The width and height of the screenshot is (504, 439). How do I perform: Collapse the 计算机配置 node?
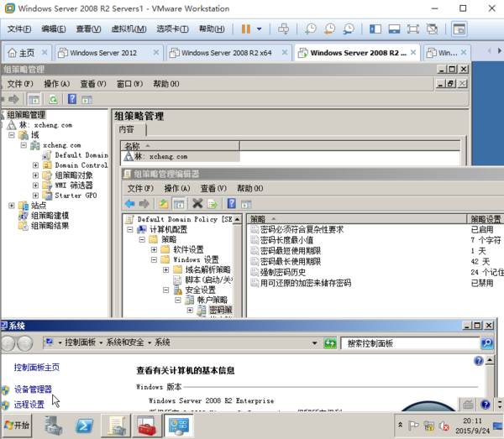(x=130, y=229)
